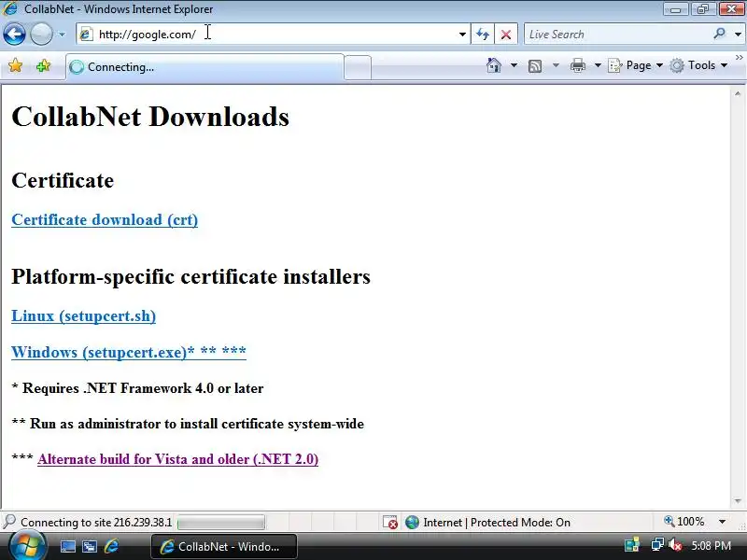Click the CollabNet taskbar window button

click(224, 546)
